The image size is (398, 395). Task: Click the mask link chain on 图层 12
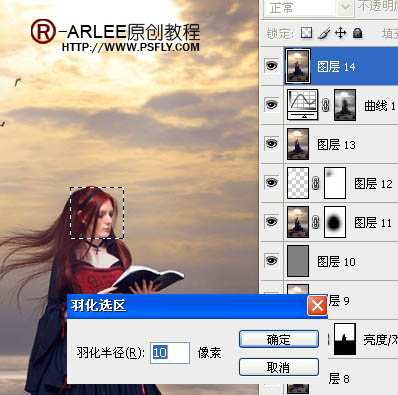[315, 183]
